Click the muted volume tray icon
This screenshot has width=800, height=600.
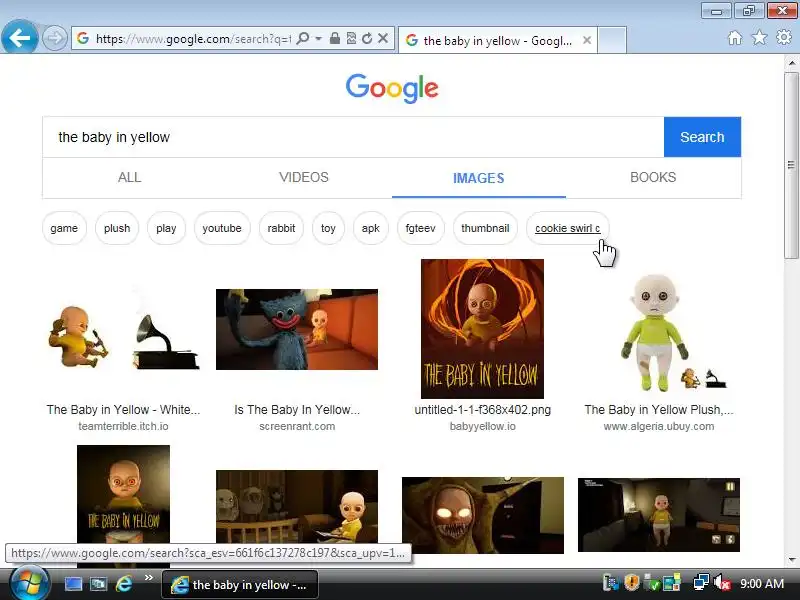coord(722,583)
